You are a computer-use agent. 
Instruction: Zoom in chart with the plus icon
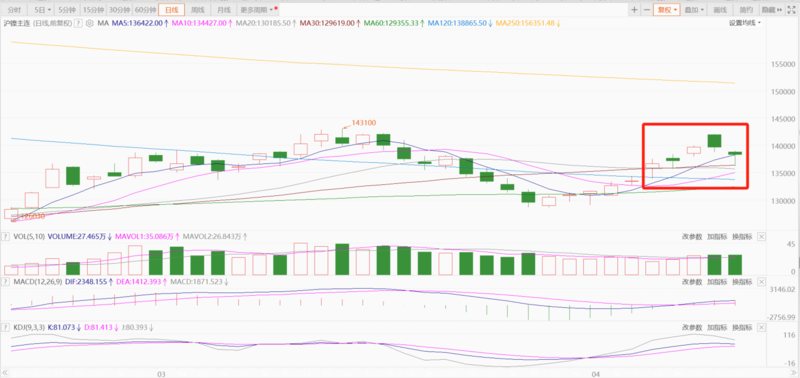(x=634, y=10)
